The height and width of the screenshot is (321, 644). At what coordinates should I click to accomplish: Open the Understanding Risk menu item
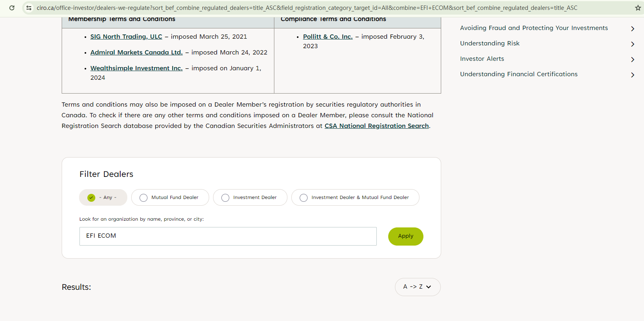click(489, 43)
